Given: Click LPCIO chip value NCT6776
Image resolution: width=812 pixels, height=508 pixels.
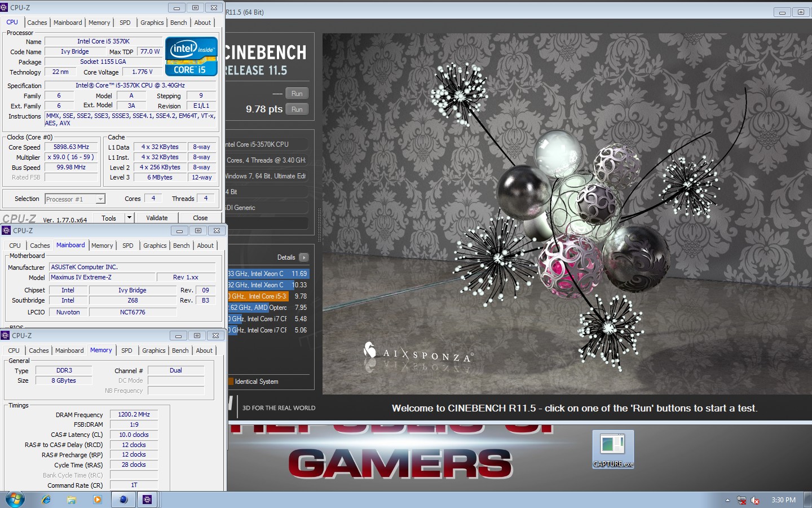Looking at the screenshot, I should tap(133, 312).
